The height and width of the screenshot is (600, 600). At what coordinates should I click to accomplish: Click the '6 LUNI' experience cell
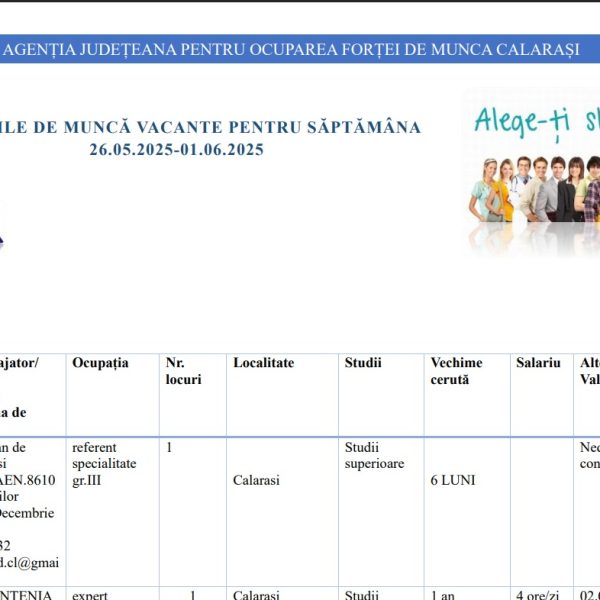[x=453, y=480]
